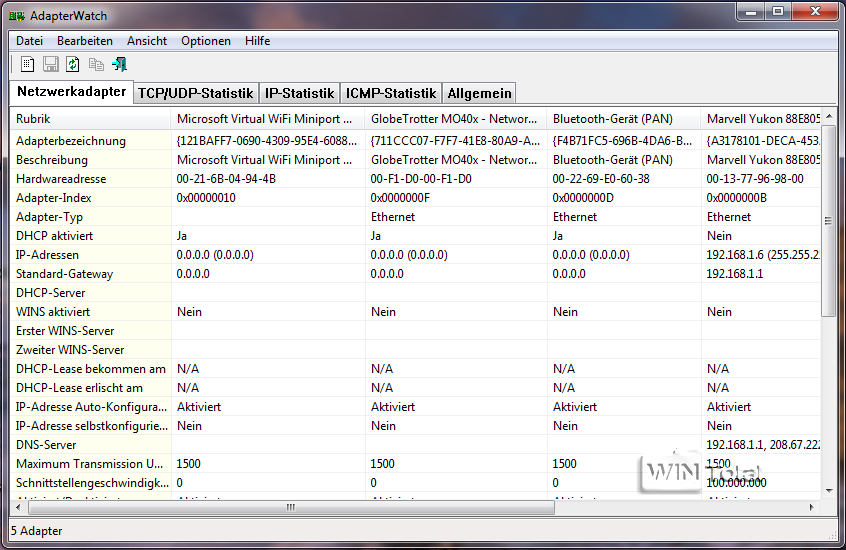Click adapter index 0x0000000F
This screenshot has width=846, height=550.
point(400,198)
